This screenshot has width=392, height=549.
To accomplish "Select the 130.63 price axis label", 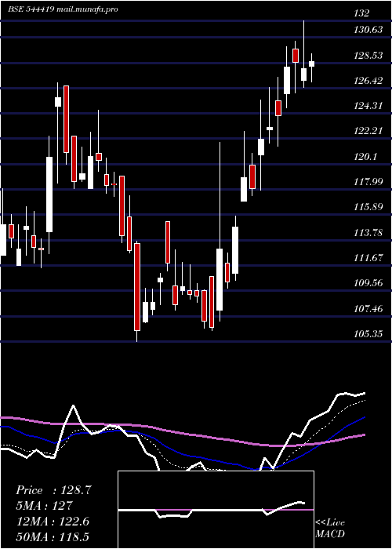I will pos(368,30).
